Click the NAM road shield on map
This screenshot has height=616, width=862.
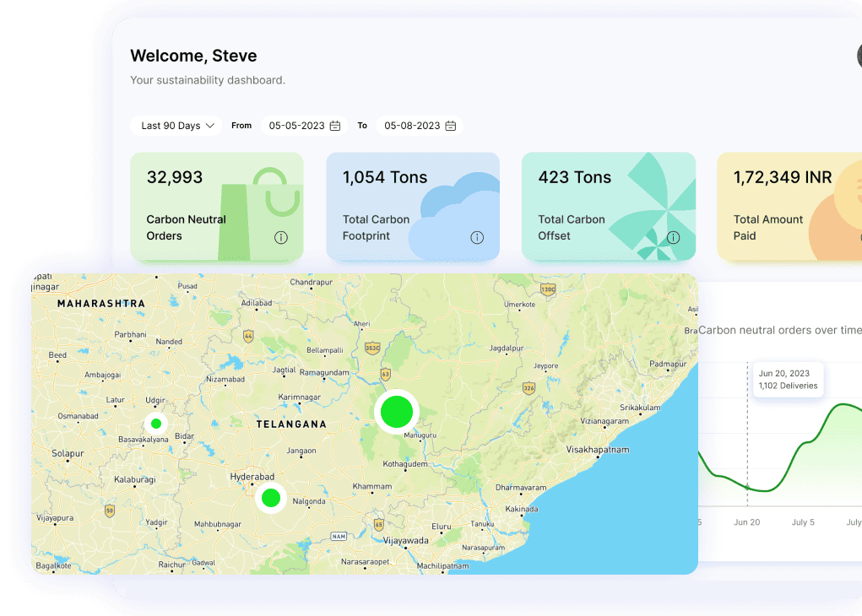tap(339, 537)
